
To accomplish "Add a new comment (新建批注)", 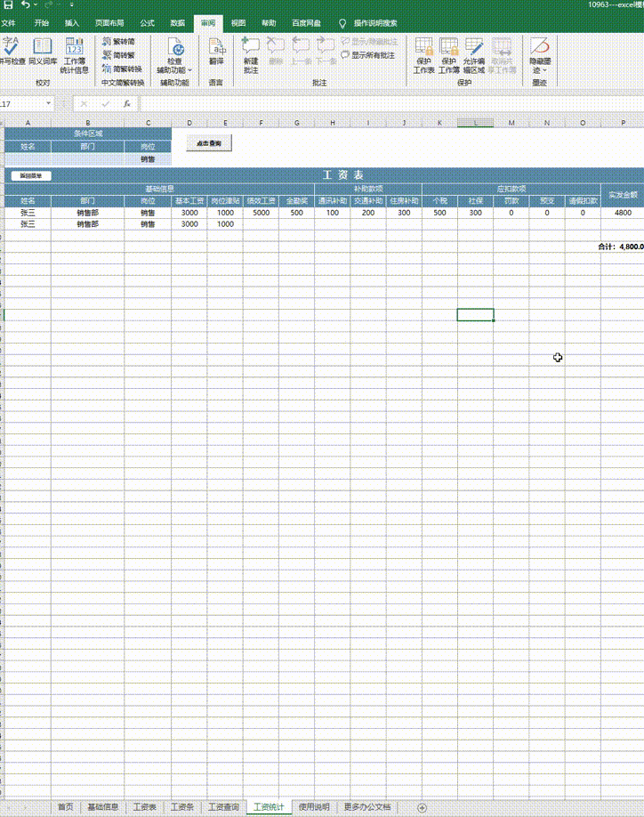I will point(251,53).
